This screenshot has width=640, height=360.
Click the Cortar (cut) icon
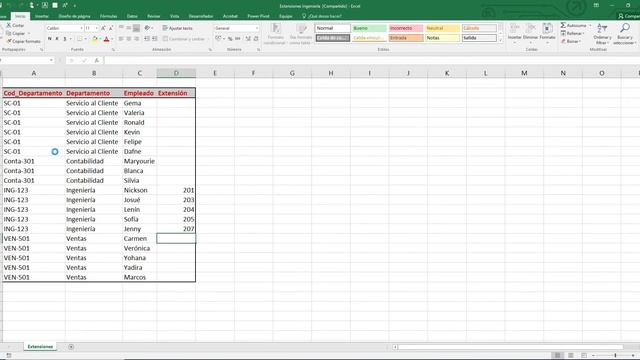point(9,25)
